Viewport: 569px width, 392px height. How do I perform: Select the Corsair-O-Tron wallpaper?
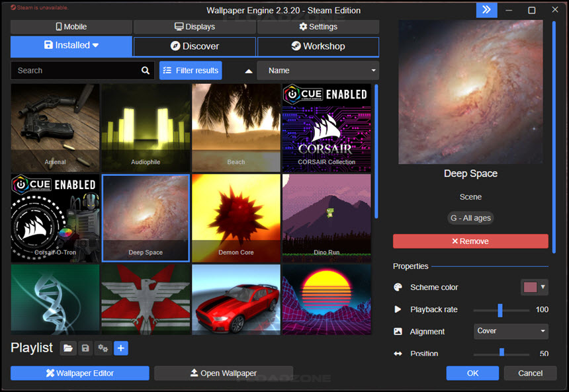click(x=55, y=218)
